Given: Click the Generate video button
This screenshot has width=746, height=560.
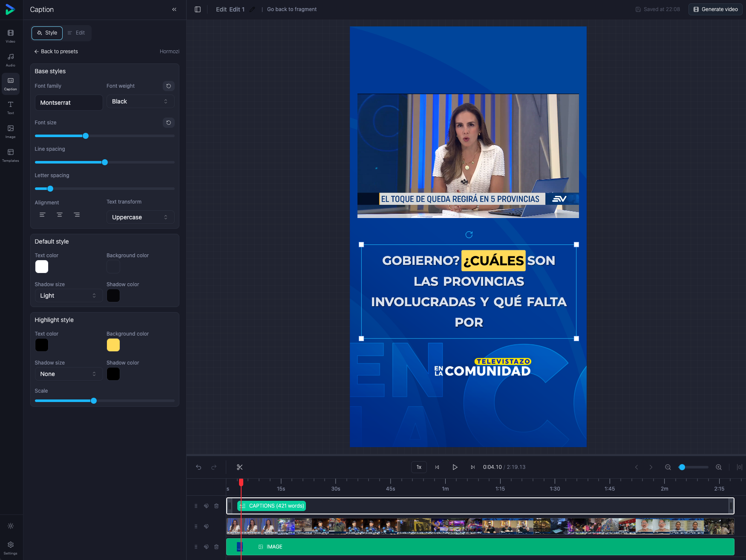Looking at the screenshot, I should (715, 9).
